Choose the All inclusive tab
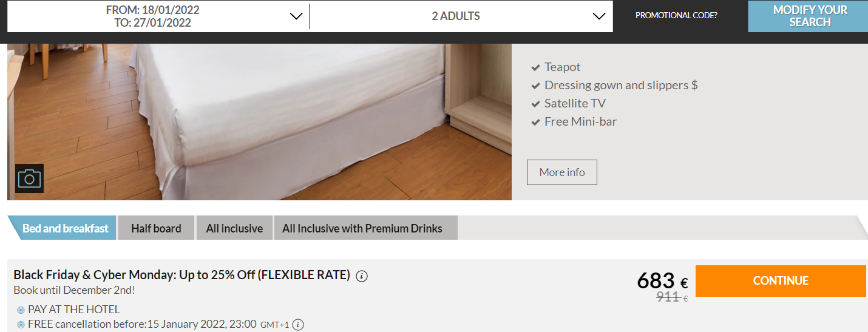 coord(234,228)
